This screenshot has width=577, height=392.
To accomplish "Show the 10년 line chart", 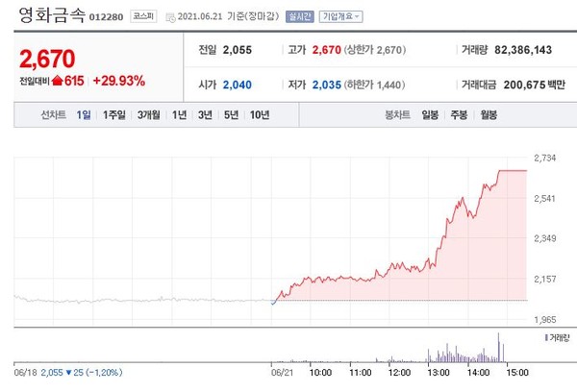I will [x=260, y=115].
